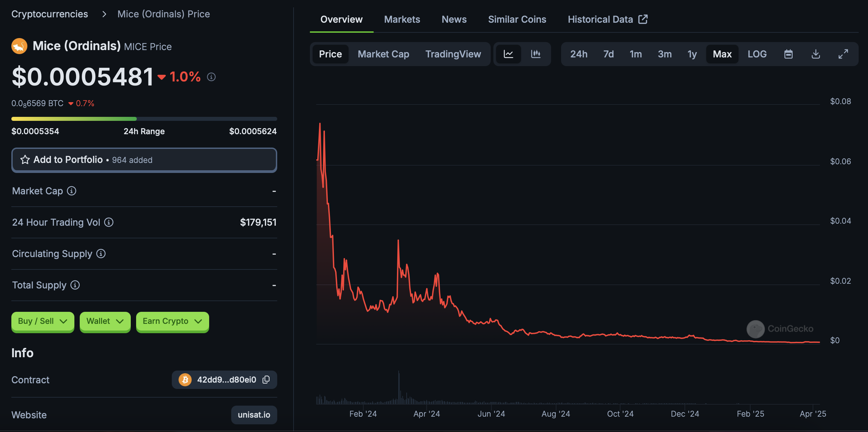Open Market Cap info tooltip icon
Viewport: 868px width, 432px height.
pyautogui.click(x=71, y=191)
